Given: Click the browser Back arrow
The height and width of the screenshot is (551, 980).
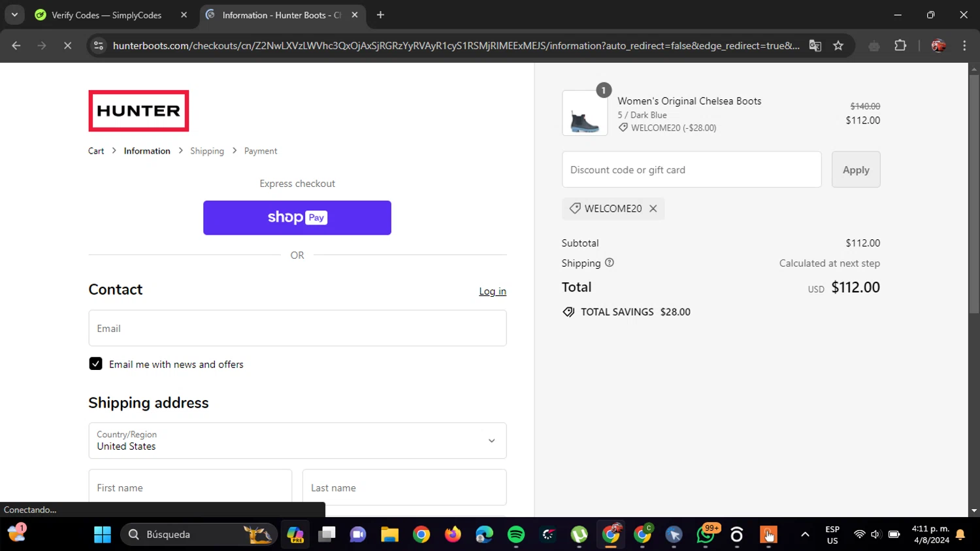Looking at the screenshot, I should tap(16, 46).
